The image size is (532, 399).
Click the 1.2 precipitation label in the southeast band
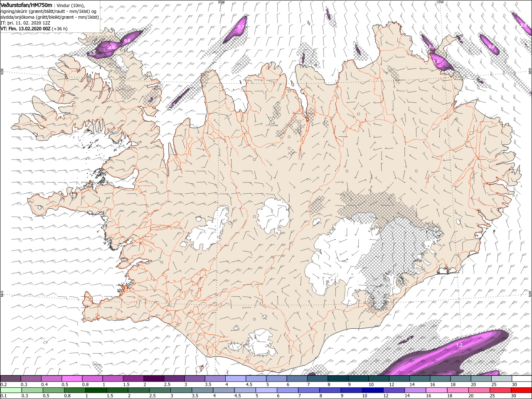click(x=459, y=345)
